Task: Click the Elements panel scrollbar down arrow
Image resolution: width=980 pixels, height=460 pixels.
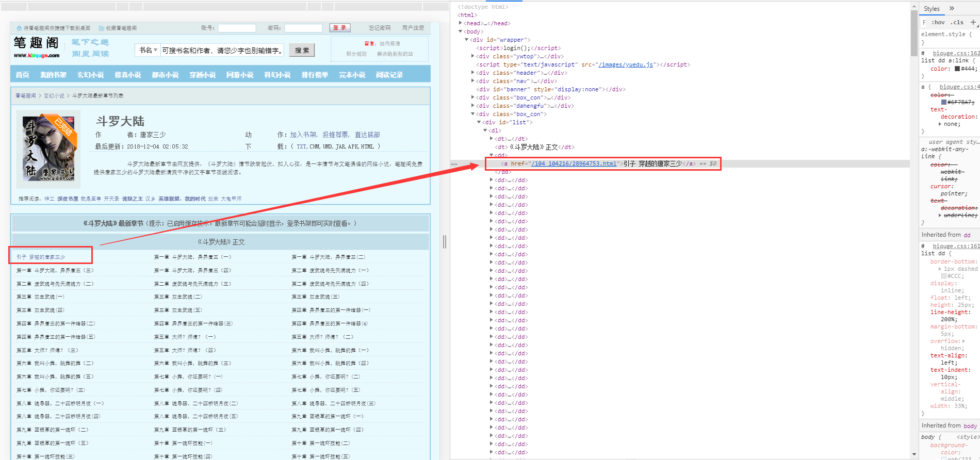Action: pyautogui.click(x=914, y=454)
